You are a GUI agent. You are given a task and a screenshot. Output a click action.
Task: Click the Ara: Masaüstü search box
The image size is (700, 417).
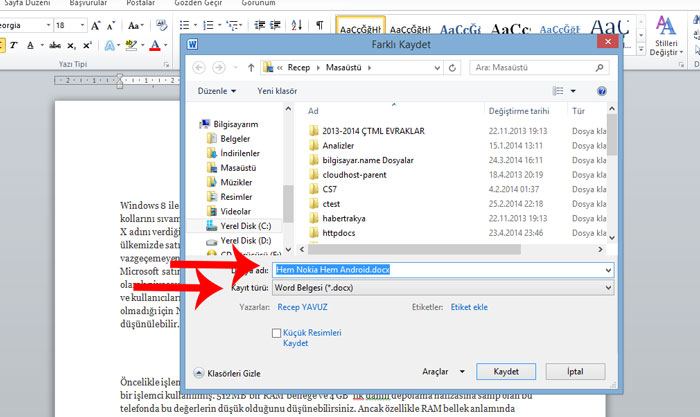[539, 68]
